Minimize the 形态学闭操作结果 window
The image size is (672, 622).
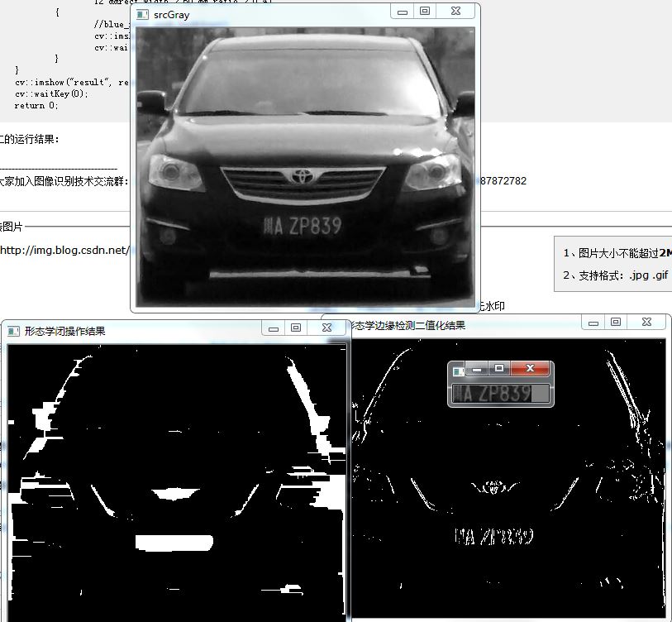coord(274,328)
